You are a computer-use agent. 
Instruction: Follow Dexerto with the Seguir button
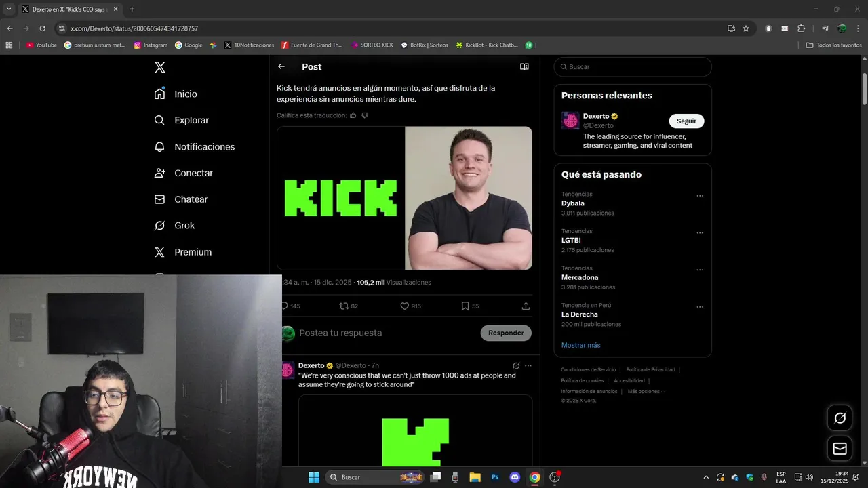686,121
